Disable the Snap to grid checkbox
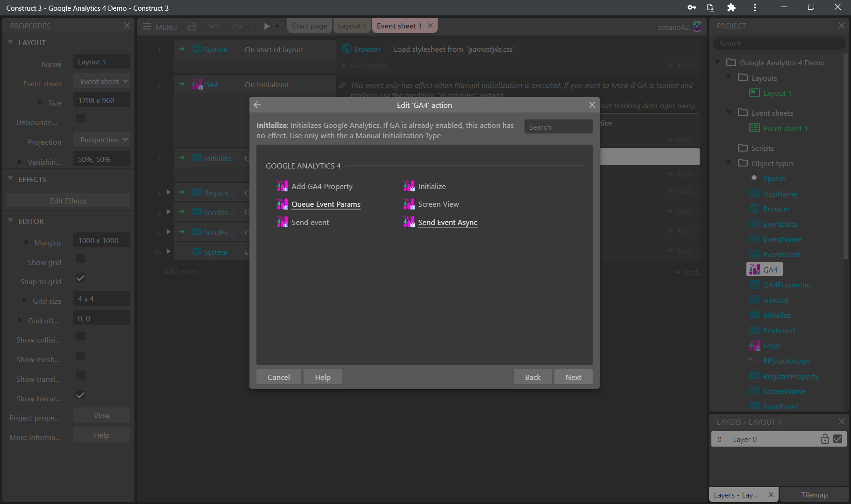This screenshot has width=851, height=504. [80, 278]
